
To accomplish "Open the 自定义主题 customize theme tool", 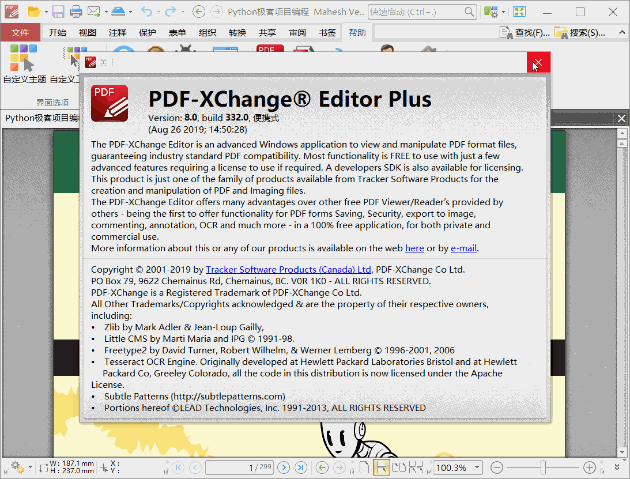I will click(x=24, y=63).
